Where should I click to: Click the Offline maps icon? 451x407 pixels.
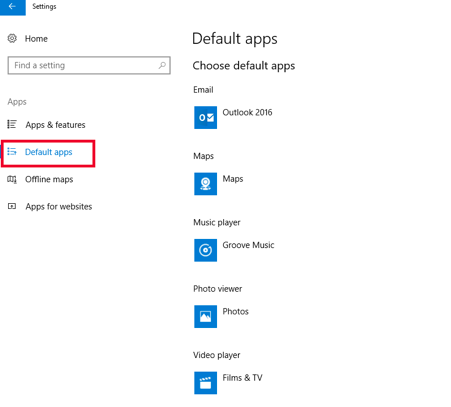[12, 179]
